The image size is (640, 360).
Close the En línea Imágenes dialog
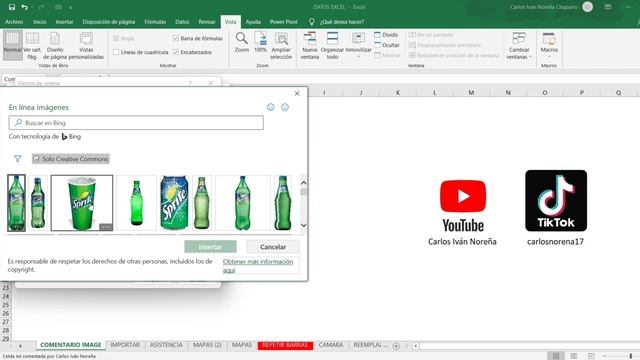tap(297, 93)
